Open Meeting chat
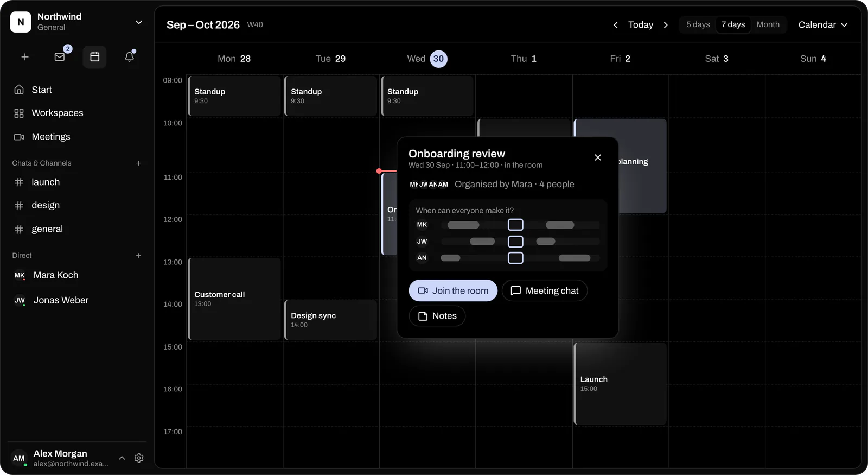This screenshot has height=475, width=868. (x=545, y=290)
